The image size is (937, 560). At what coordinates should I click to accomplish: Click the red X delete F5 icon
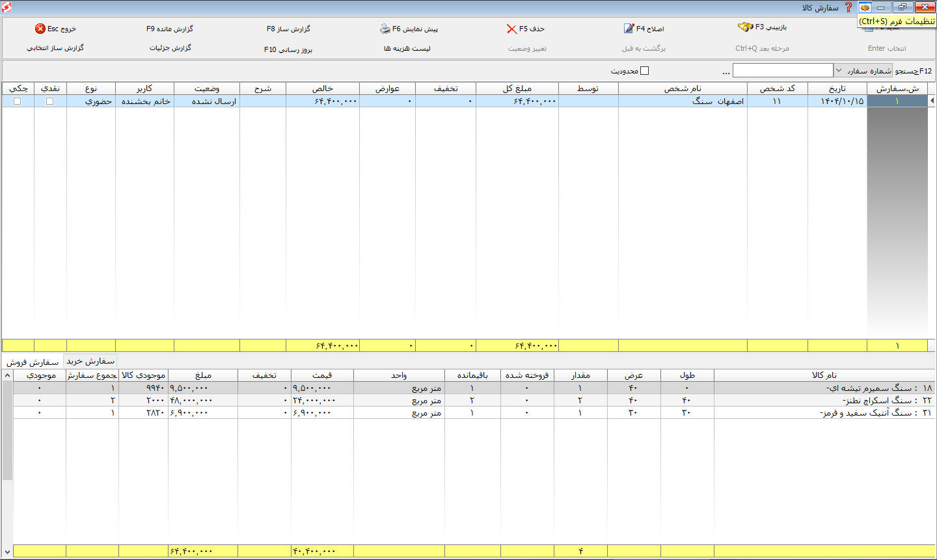tap(511, 29)
